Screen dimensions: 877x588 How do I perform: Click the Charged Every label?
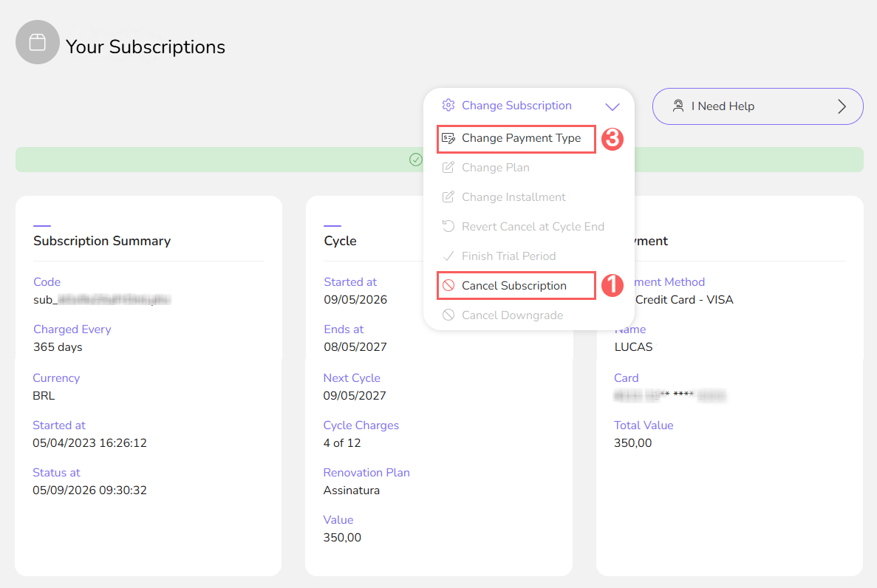click(72, 329)
